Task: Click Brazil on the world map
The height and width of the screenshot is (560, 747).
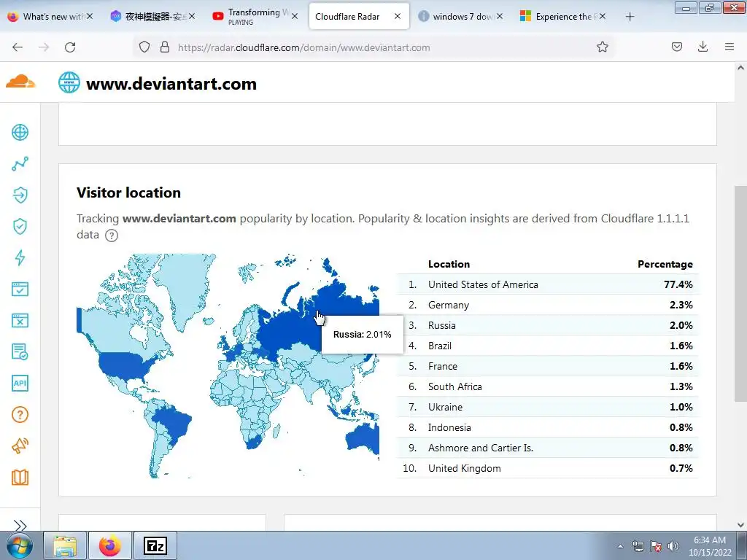Action: point(174,422)
